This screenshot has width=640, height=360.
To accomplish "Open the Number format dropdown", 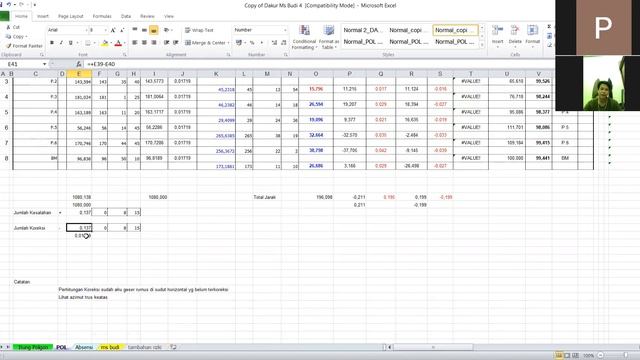I will coord(285,30).
